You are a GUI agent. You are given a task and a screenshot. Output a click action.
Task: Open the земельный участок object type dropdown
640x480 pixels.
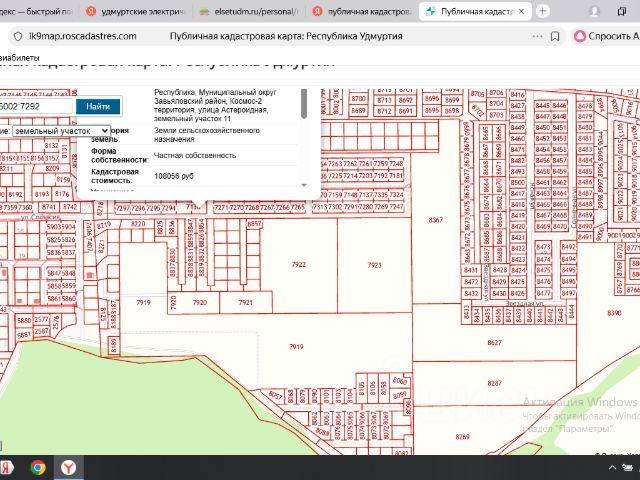[61, 131]
